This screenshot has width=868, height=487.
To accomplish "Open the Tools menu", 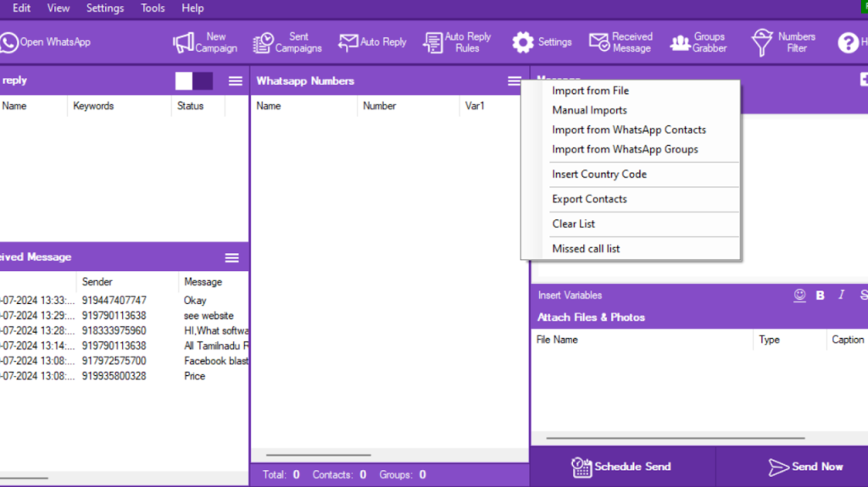I will point(153,8).
